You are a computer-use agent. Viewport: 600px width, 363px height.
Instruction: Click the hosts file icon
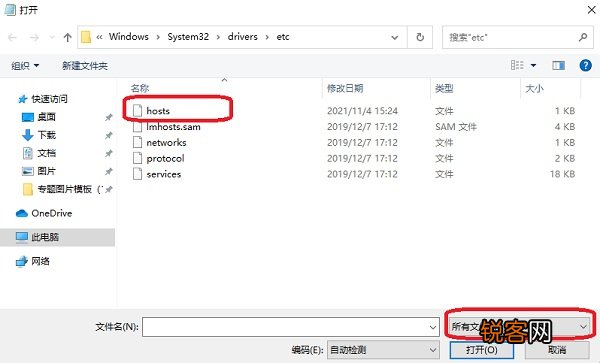coord(137,111)
